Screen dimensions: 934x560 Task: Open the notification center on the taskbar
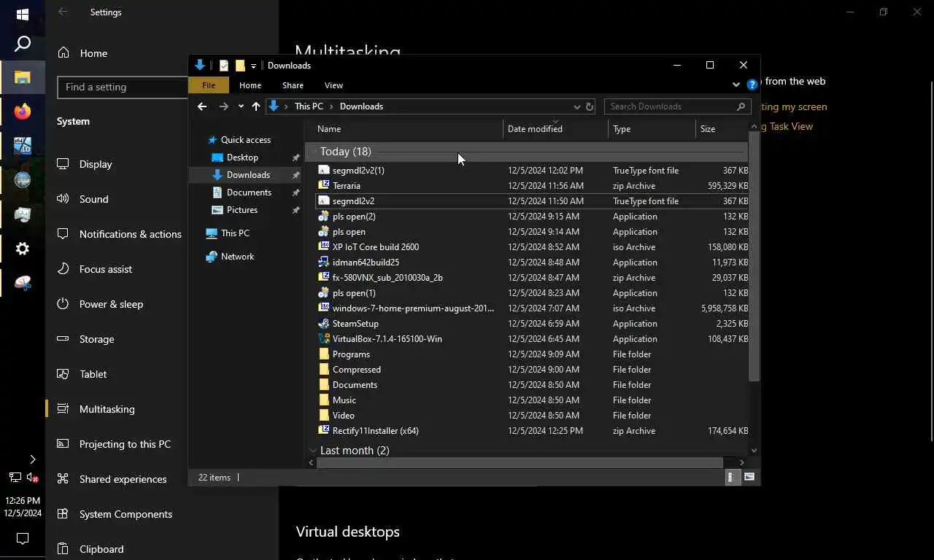coord(23,539)
